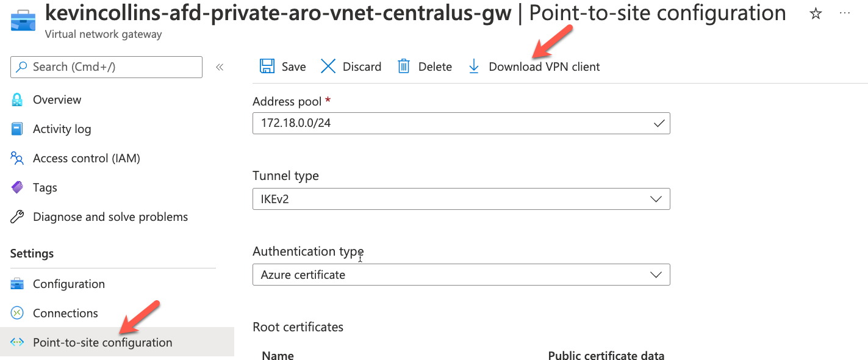Open the Authentication type dropdown
Image resolution: width=868 pixels, height=360 pixels.
coord(656,275)
